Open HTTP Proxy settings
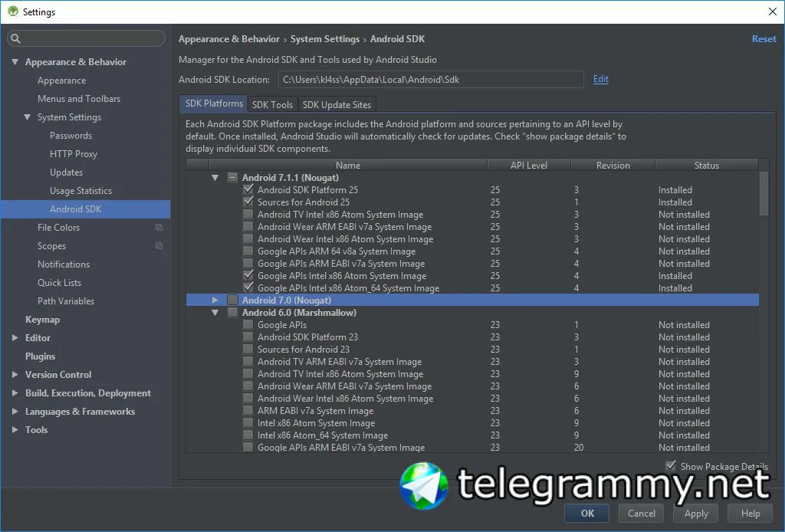The height and width of the screenshot is (532, 785). pyautogui.click(x=74, y=154)
